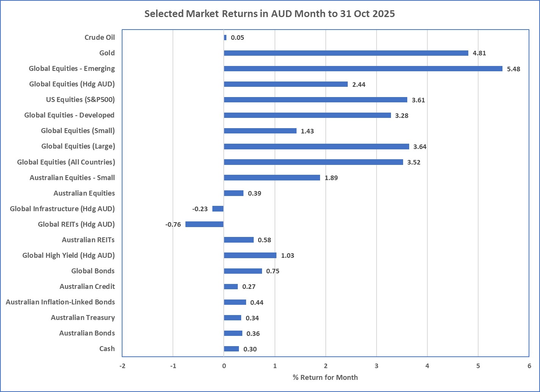Select the US Equities (S&P500) bar
Viewport: 540px width, 392px height.
(316, 100)
